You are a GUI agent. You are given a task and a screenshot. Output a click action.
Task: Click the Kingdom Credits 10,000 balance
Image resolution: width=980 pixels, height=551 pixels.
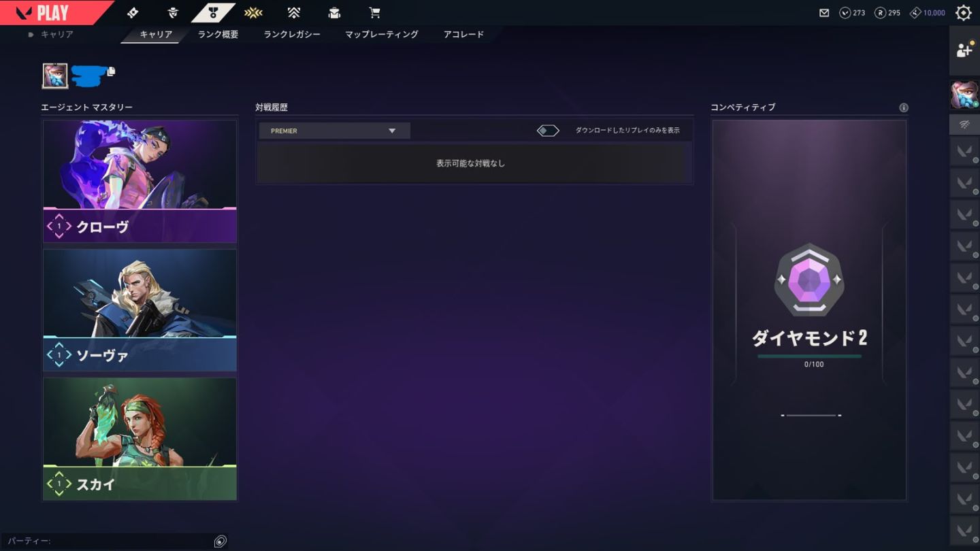click(x=928, y=12)
